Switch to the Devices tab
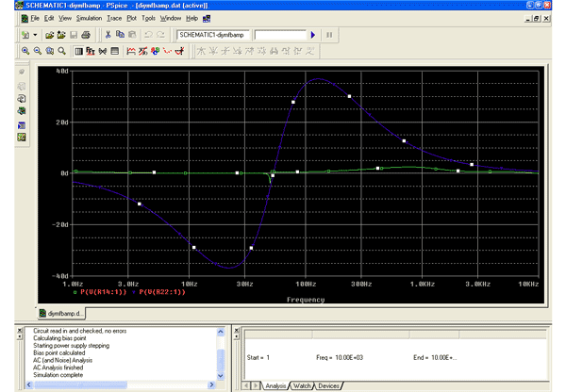Viewport: 566px width, 392px height. pos(328,385)
